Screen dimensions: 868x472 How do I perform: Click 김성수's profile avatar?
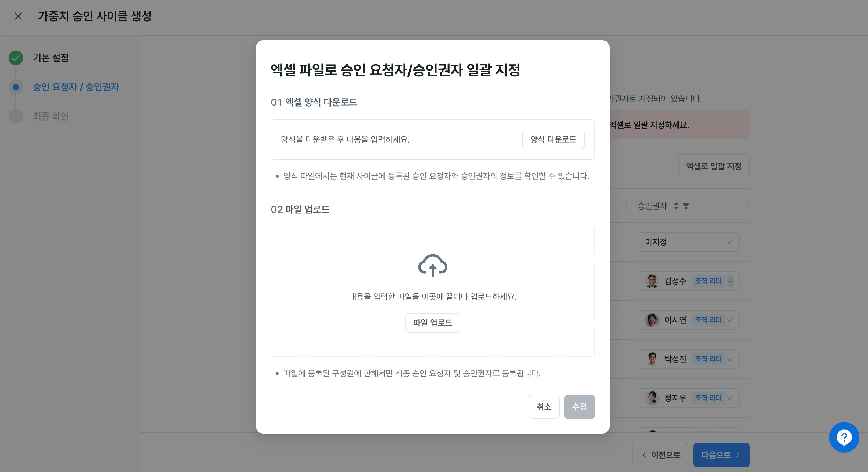point(652,281)
